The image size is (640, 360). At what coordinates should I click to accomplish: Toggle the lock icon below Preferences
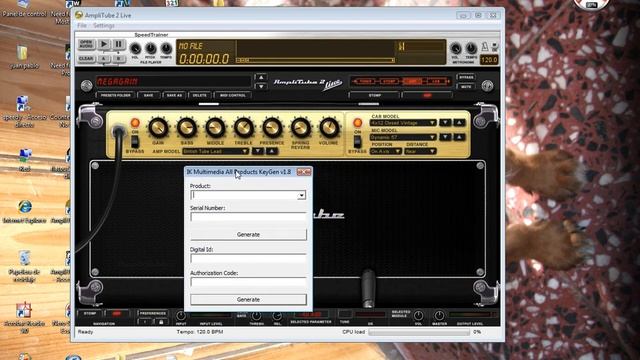(161, 322)
